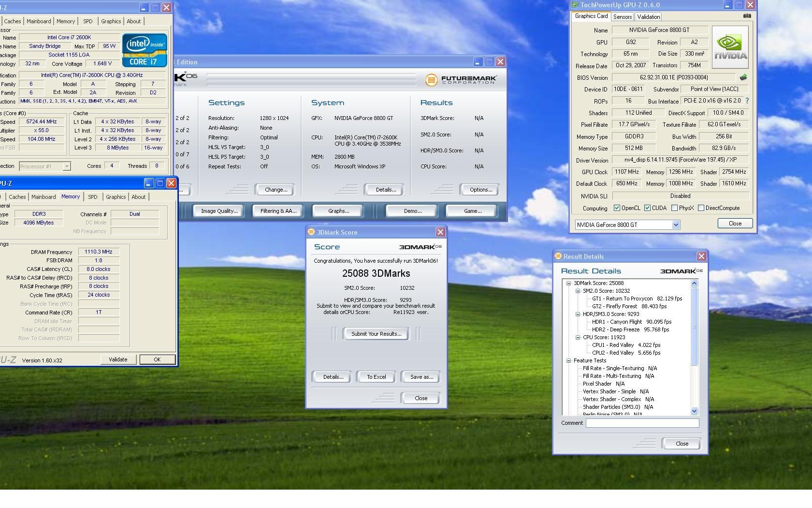Click Details... in 3DMark Score window
The width and height of the screenshot is (812, 508).
tap(333, 377)
